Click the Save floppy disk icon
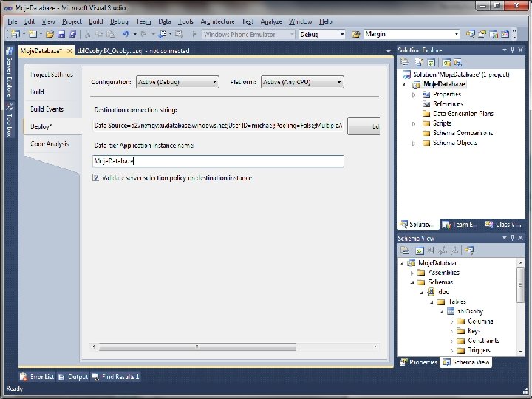The width and height of the screenshot is (532, 399). coord(61,34)
